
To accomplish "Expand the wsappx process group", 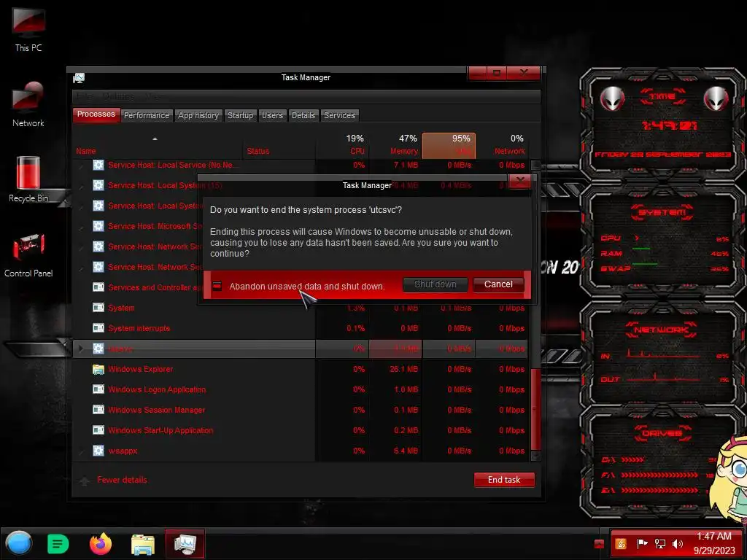I will (x=82, y=451).
